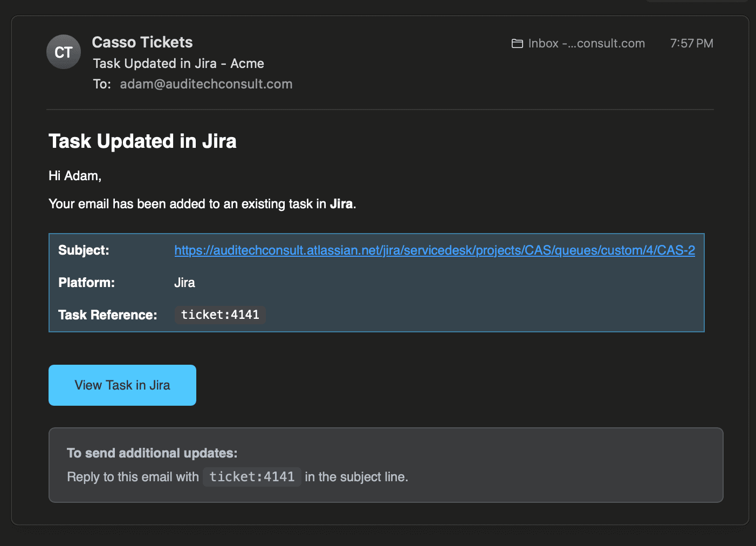Click the ticket:4141 code in the footer note
The width and height of the screenshot is (756, 546).
251,476
